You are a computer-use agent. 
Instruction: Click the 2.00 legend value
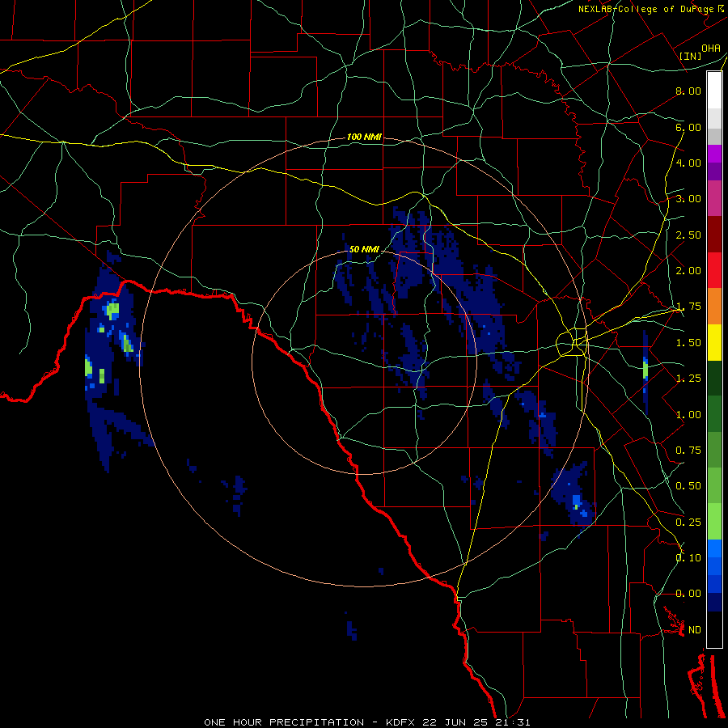(x=688, y=271)
